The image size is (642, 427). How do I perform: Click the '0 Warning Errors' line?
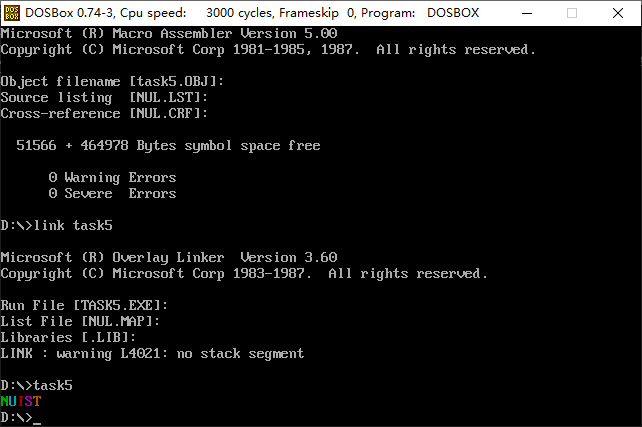(x=112, y=177)
